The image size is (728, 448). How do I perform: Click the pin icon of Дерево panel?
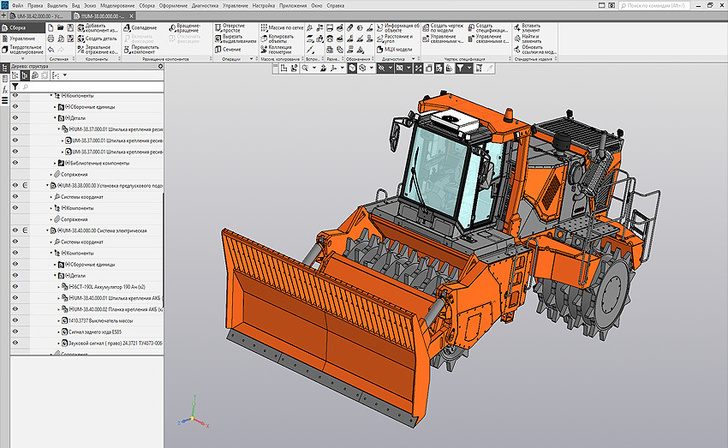click(x=161, y=66)
